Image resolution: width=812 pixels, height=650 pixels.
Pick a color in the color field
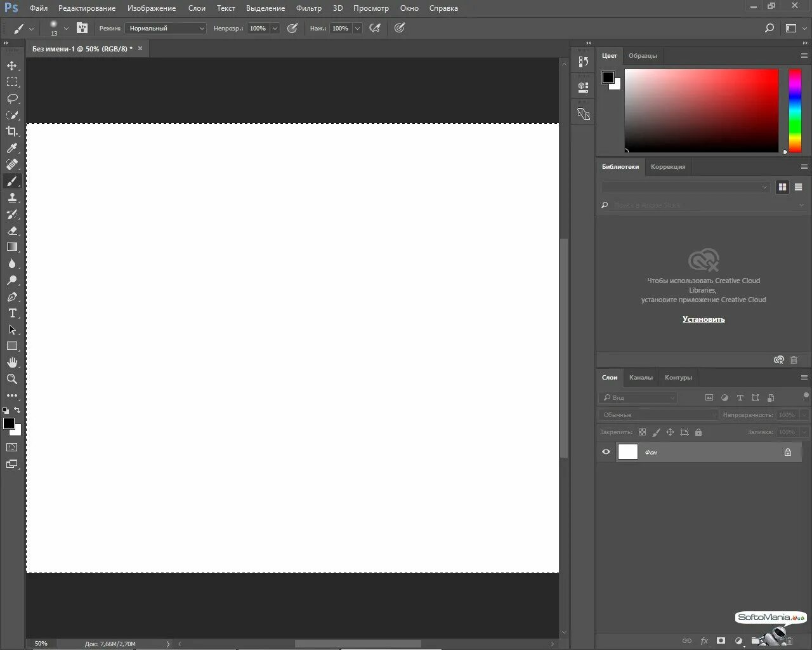point(702,110)
